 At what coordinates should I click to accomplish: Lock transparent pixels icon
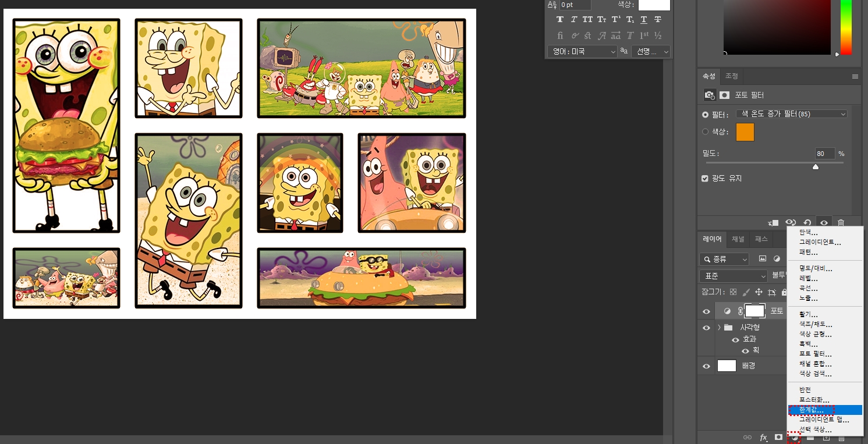point(733,292)
